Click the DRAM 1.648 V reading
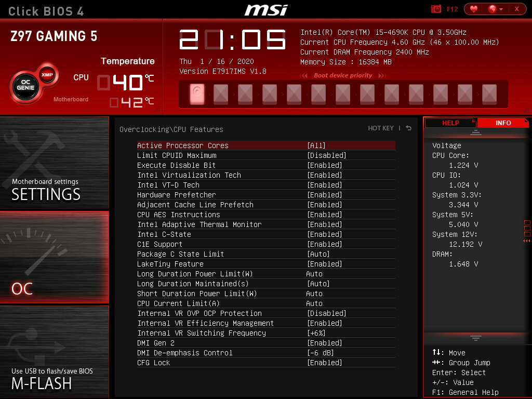 tap(463, 264)
